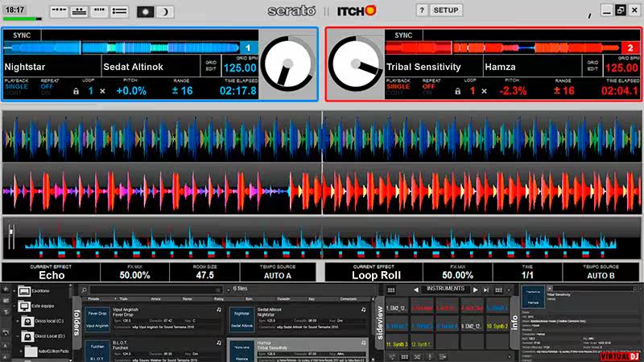Expand the Disco local (C:) tree node

tap(17, 321)
